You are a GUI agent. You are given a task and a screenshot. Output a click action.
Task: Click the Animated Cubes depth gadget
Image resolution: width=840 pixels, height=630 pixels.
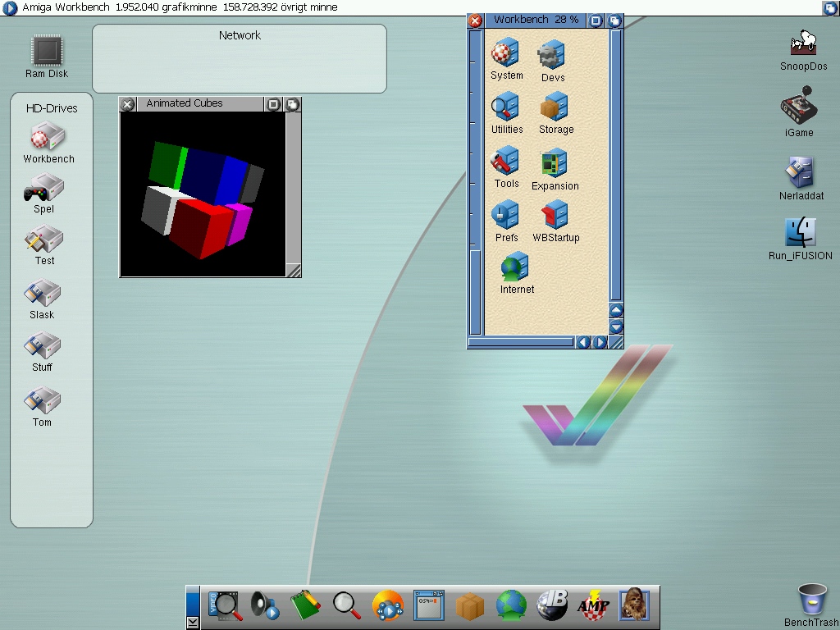[293, 104]
